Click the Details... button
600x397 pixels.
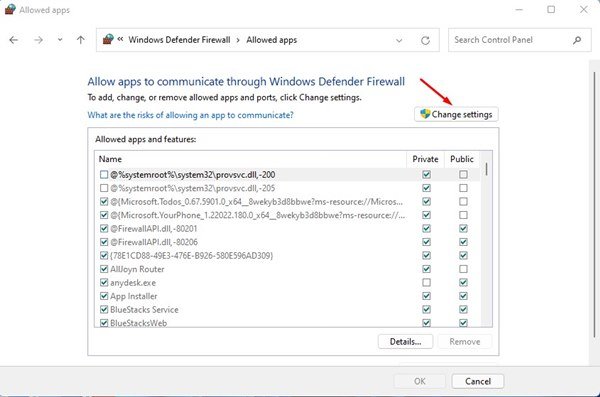click(x=405, y=341)
